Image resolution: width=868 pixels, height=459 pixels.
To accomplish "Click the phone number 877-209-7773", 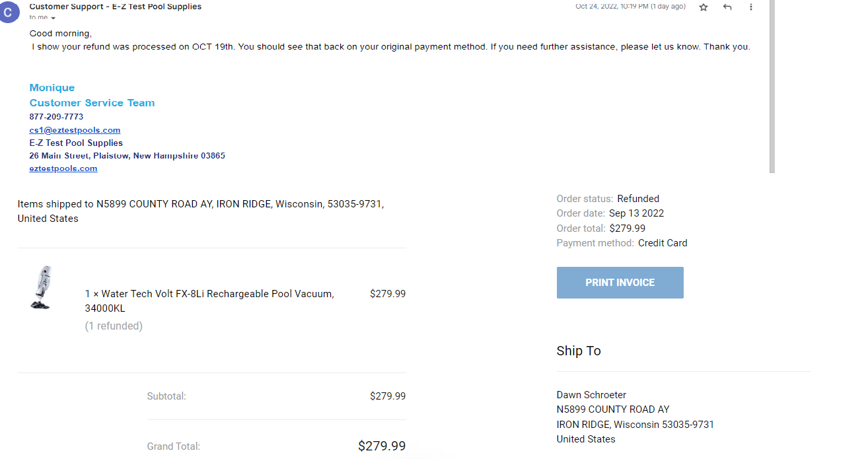I will coord(56,117).
